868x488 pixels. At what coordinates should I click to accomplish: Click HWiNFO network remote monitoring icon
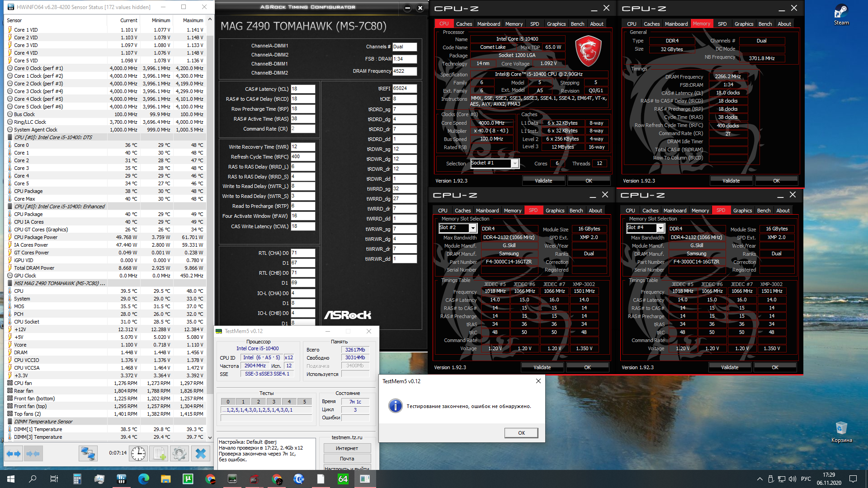(x=88, y=454)
